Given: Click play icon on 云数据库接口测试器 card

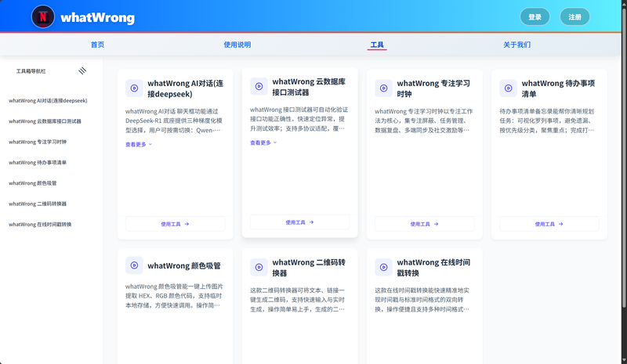Looking at the screenshot, I should tap(259, 86).
